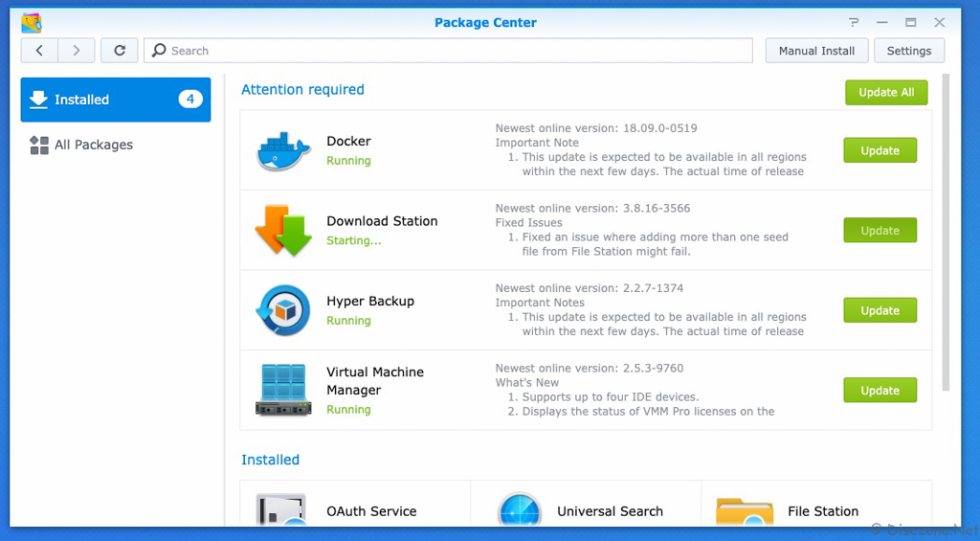Click the File Station package name
This screenshot has width=980, height=541.
822,511
